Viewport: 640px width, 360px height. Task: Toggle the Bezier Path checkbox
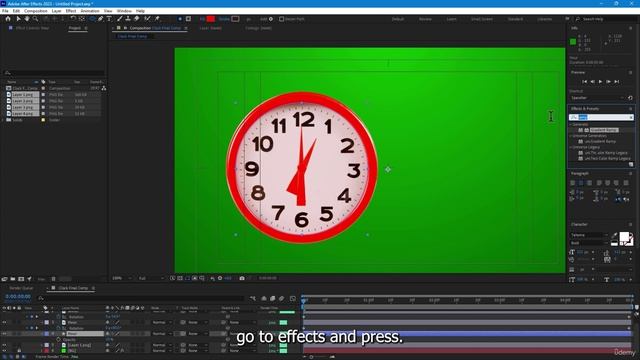(282, 19)
